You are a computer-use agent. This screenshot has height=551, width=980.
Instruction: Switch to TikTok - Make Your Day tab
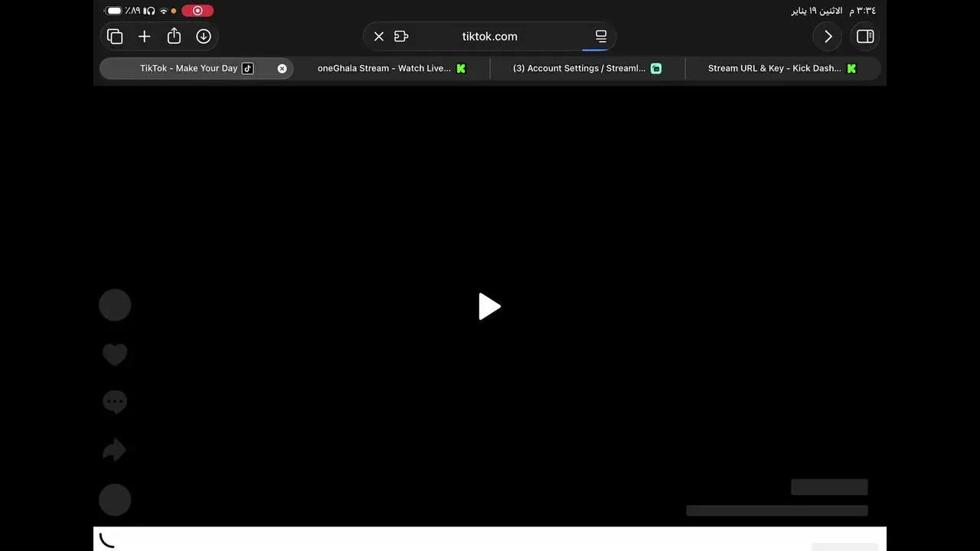click(x=196, y=68)
